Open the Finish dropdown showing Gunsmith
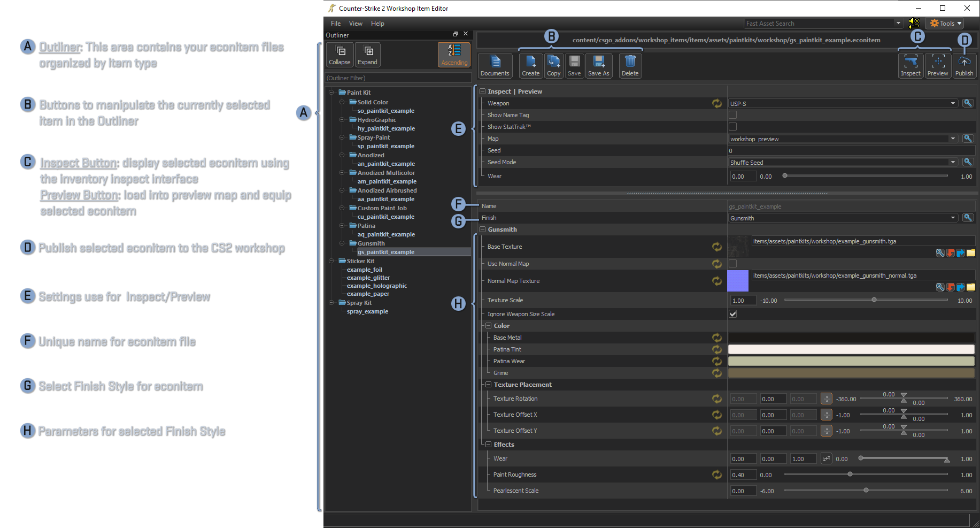The image size is (980, 528). 842,218
